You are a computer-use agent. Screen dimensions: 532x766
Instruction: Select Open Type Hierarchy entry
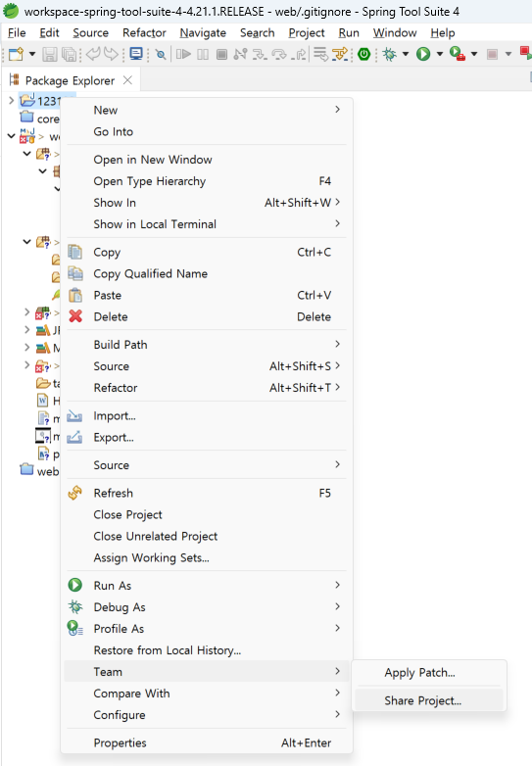206,181
